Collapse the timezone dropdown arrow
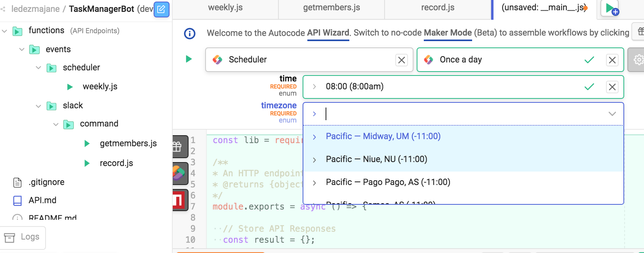This screenshot has height=253, width=644. pos(612,114)
